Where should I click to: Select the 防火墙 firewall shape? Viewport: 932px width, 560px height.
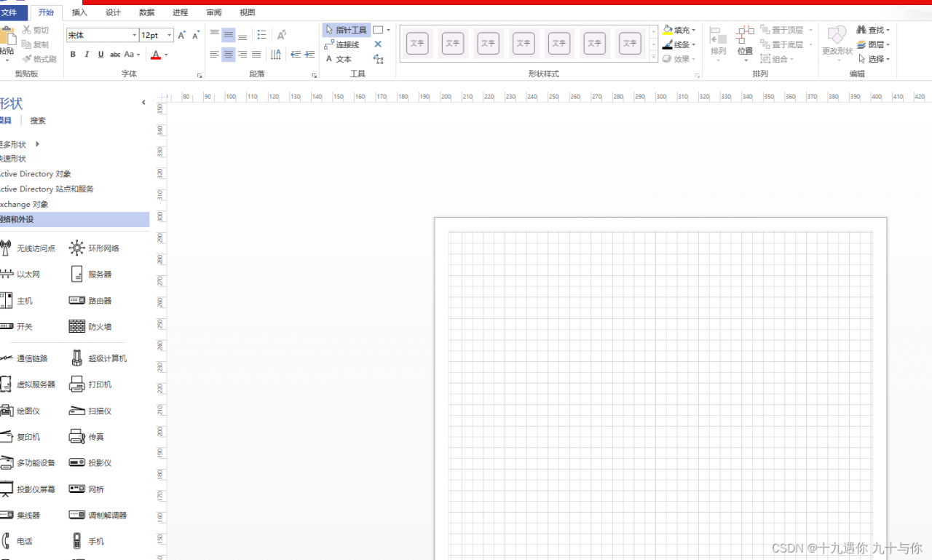(x=91, y=327)
